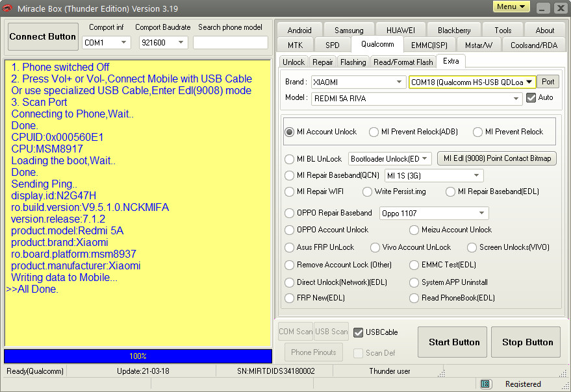Open the Tools tab
Viewport: 571px width, 392px height.
point(503,31)
